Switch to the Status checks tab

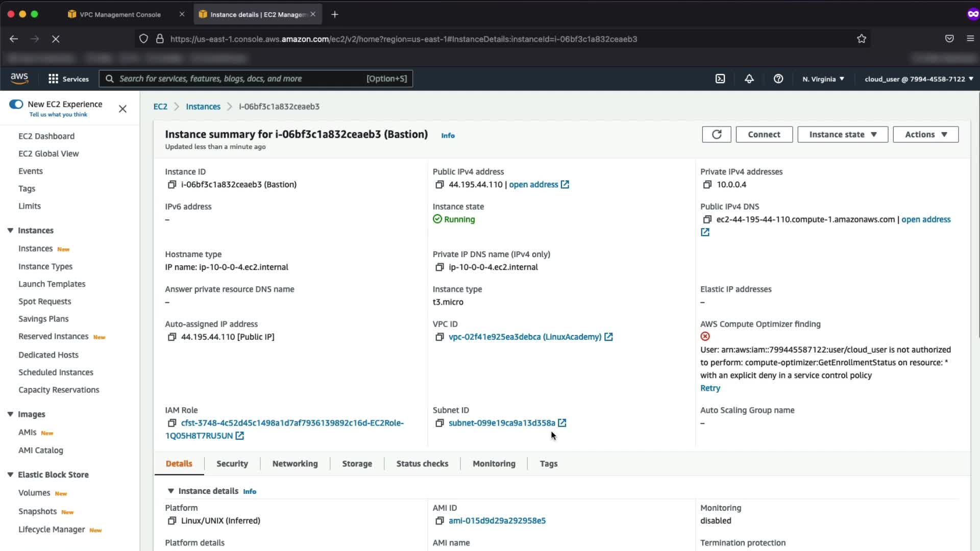pyautogui.click(x=422, y=464)
